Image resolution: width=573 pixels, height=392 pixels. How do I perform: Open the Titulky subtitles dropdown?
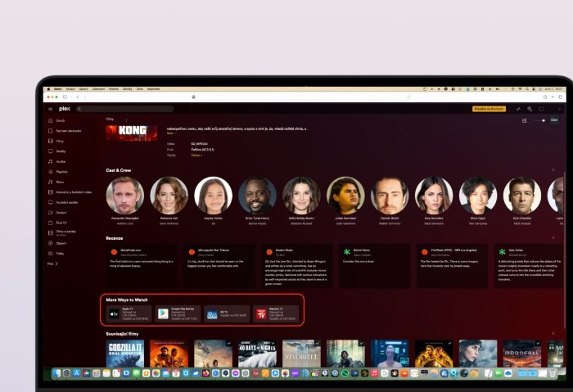(x=197, y=155)
